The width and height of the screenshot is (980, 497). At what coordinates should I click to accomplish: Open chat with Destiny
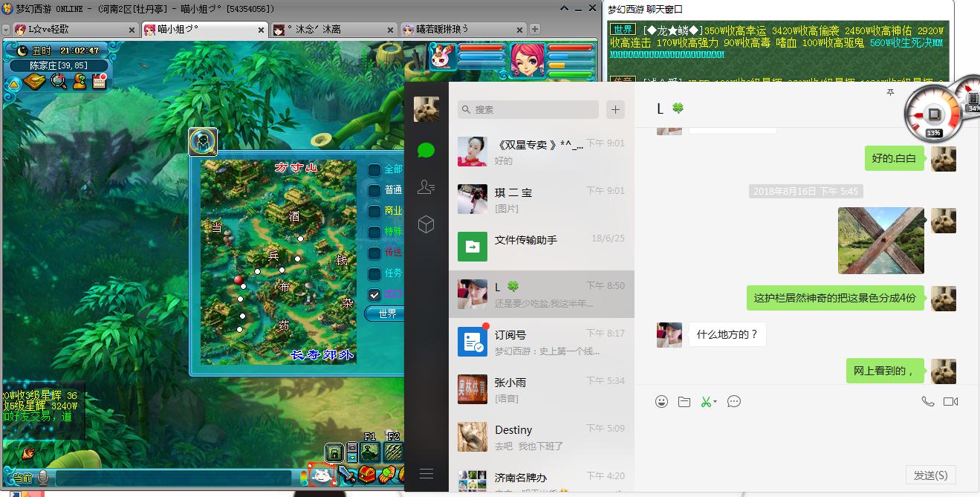point(541,437)
